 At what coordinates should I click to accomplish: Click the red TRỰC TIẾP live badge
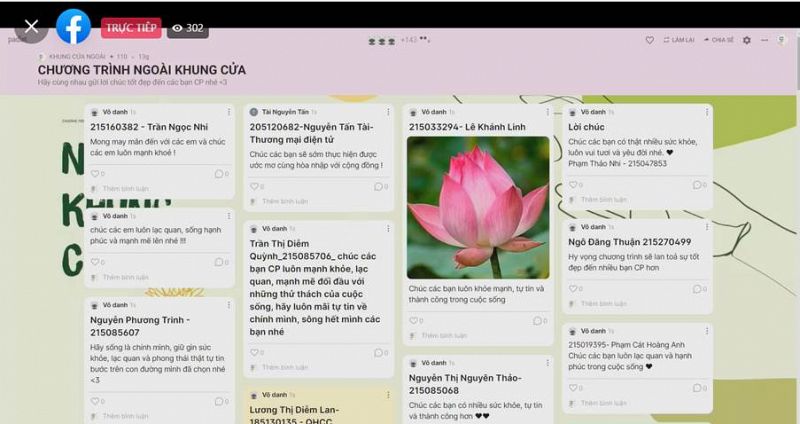pyautogui.click(x=130, y=28)
